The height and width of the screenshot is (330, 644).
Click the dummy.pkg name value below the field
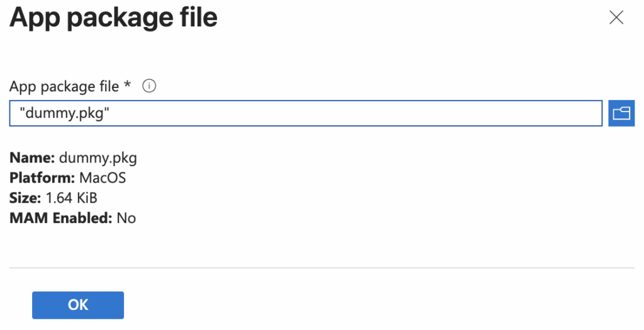coord(97,157)
